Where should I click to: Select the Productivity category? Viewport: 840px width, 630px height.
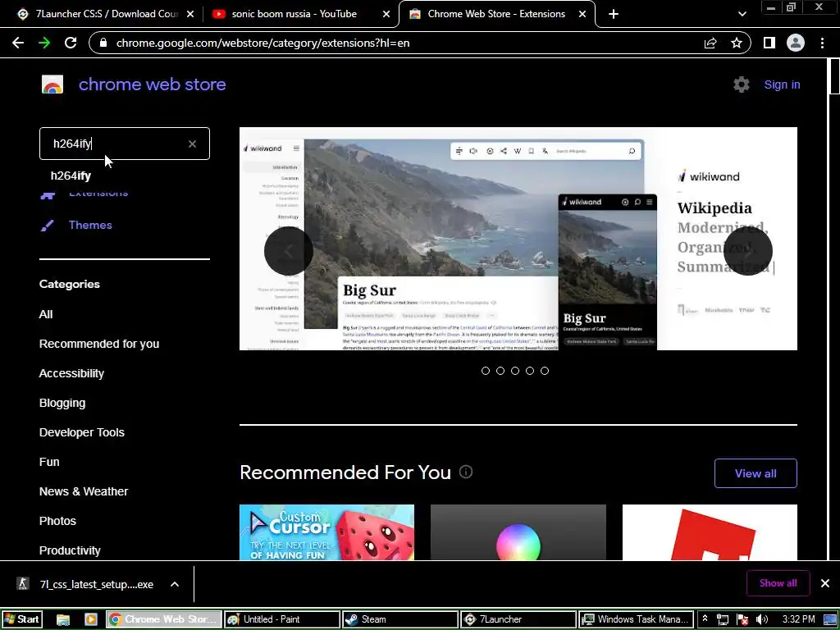point(70,550)
